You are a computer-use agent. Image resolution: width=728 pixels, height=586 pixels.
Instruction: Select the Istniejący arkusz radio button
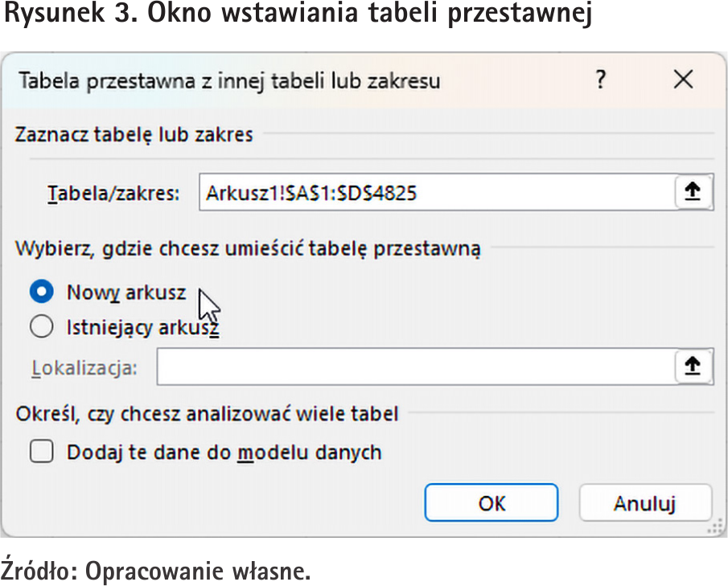[x=41, y=326]
